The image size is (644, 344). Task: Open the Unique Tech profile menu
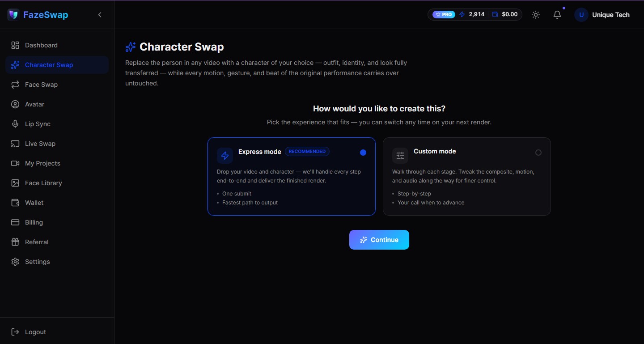610,15
